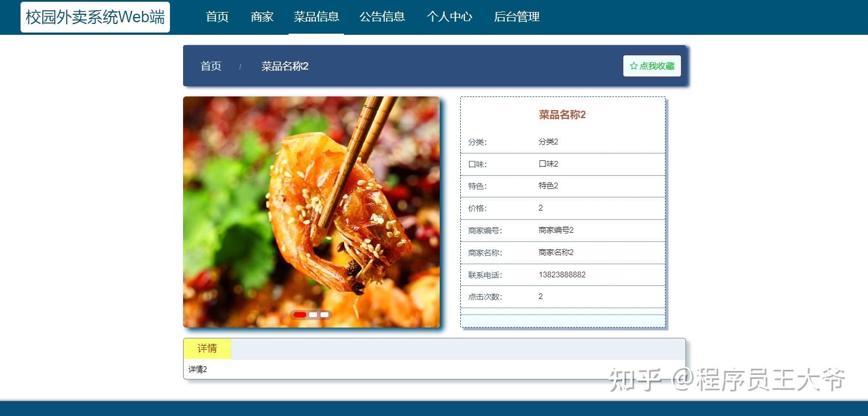Screen dimensions: 868x416
Task: Click the 联系电话 13823888882 value
Action: point(562,274)
